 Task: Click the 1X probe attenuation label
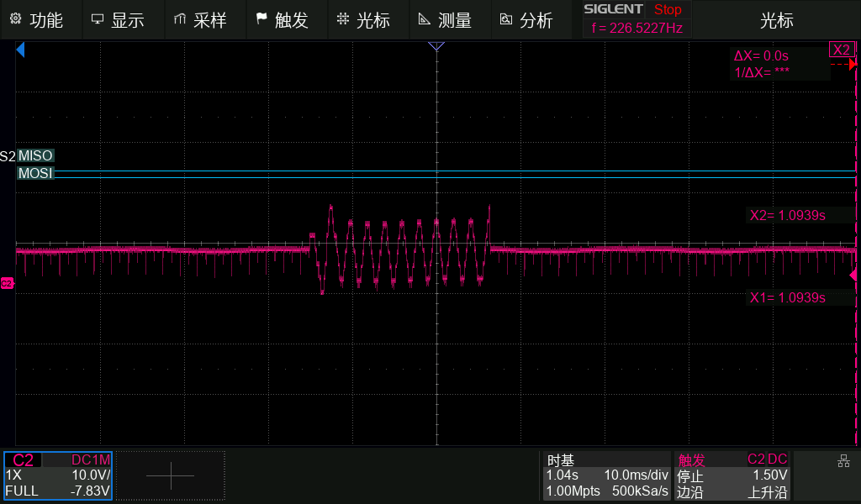(13, 475)
